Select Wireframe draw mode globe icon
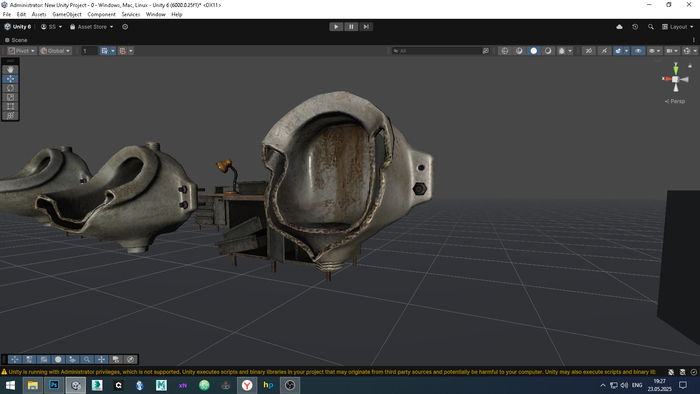 click(x=505, y=51)
